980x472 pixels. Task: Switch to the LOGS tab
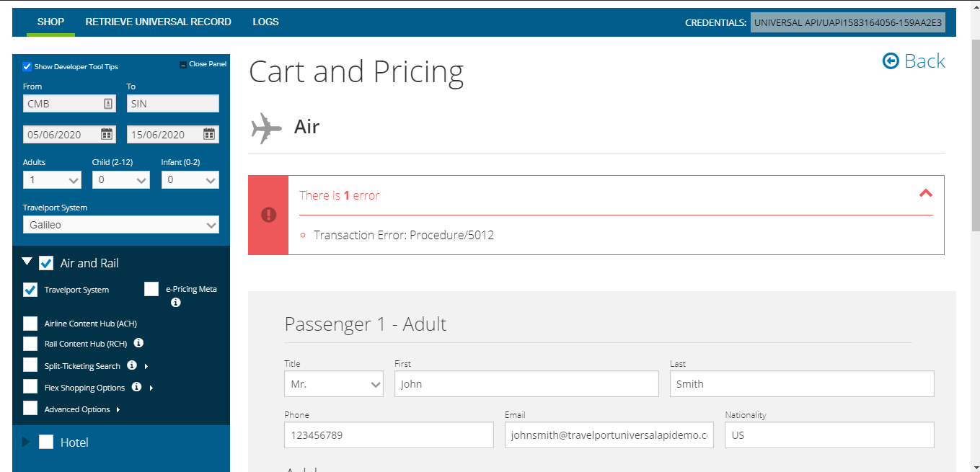point(265,22)
